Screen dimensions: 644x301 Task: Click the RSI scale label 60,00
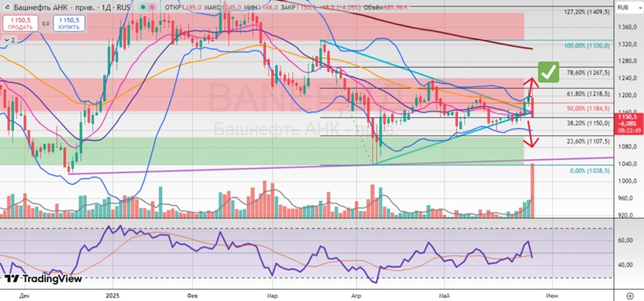tap(627, 241)
